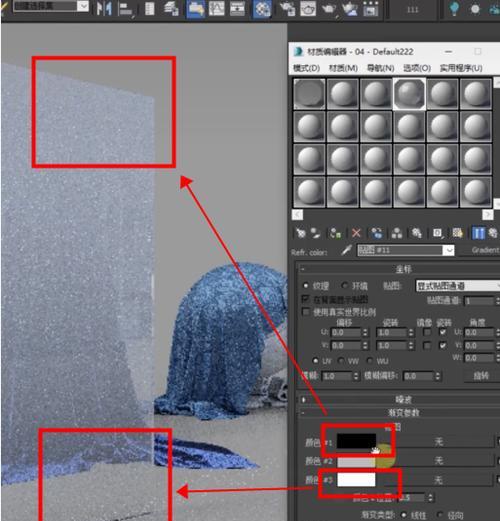
Task: Pick material with eyedropper icon
Action: [347, 250]
